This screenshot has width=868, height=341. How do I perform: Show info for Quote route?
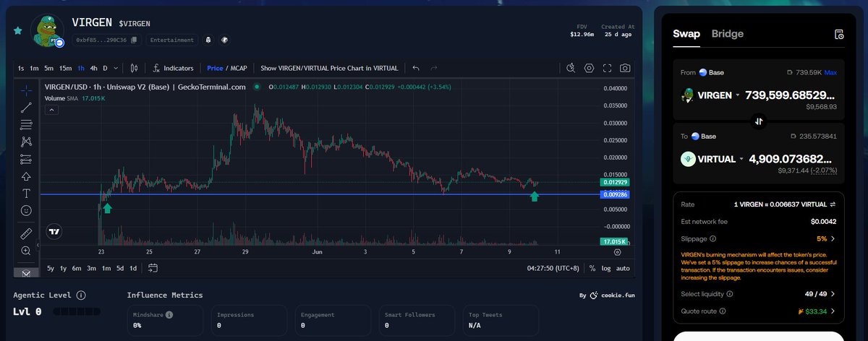click(x=722, y=311)
